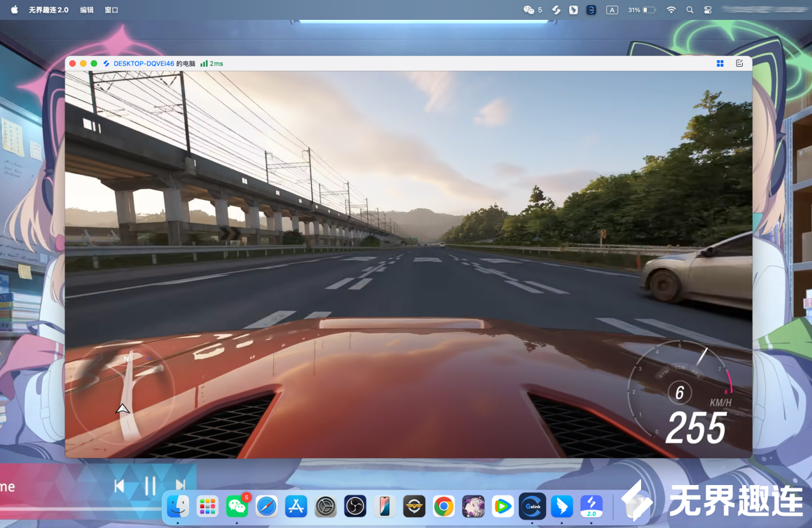
Task: Switch input source via the A icon
Action: [612, 10]
